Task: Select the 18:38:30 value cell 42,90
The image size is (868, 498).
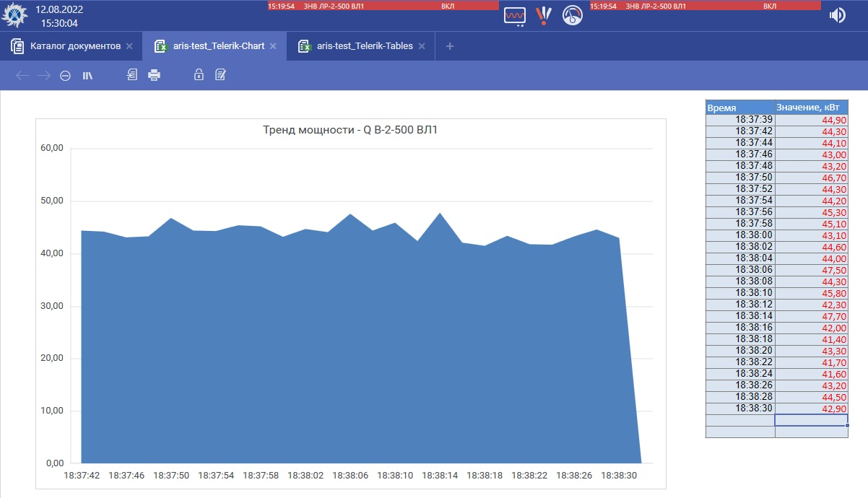Action: point(811,409)
